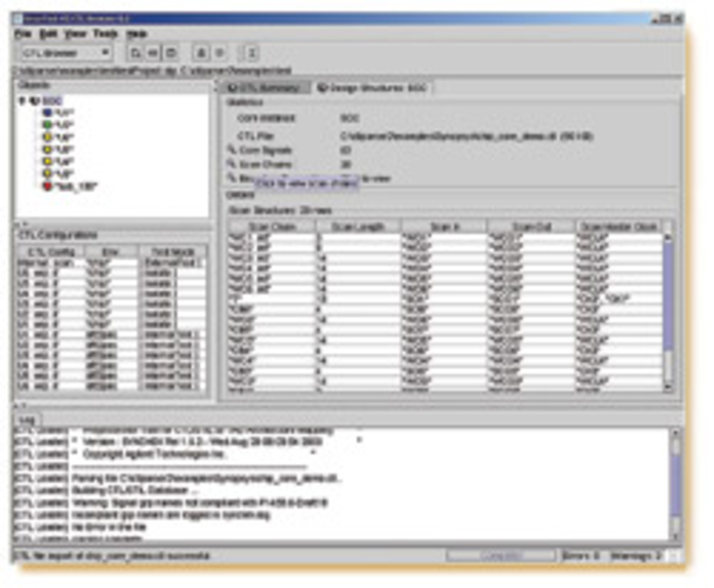Open the CTL Browser mode dropdown

click(x=106, y=53)
